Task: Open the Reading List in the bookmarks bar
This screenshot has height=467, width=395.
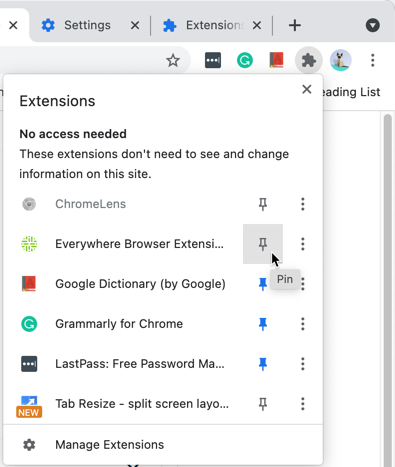Action: [352, 92]
